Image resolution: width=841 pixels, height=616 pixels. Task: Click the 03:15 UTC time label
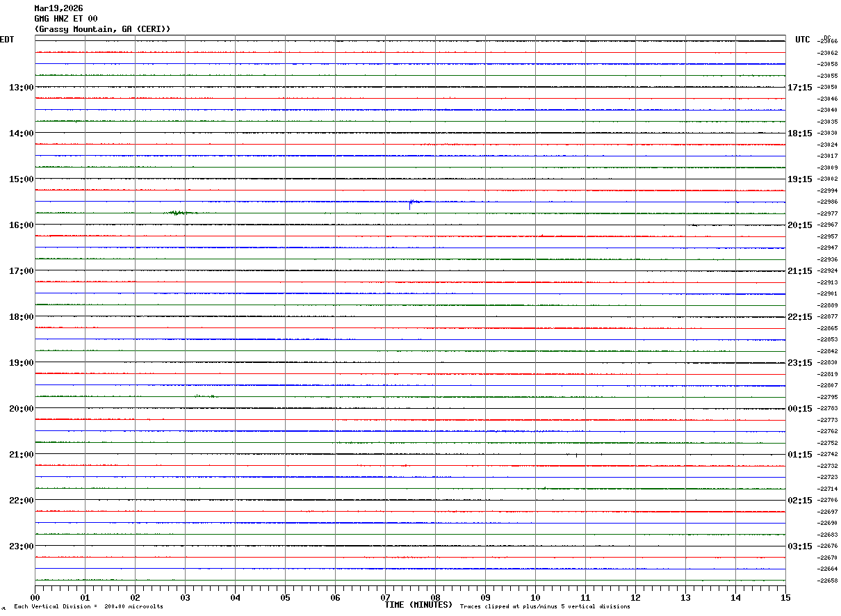pos(799,546)
